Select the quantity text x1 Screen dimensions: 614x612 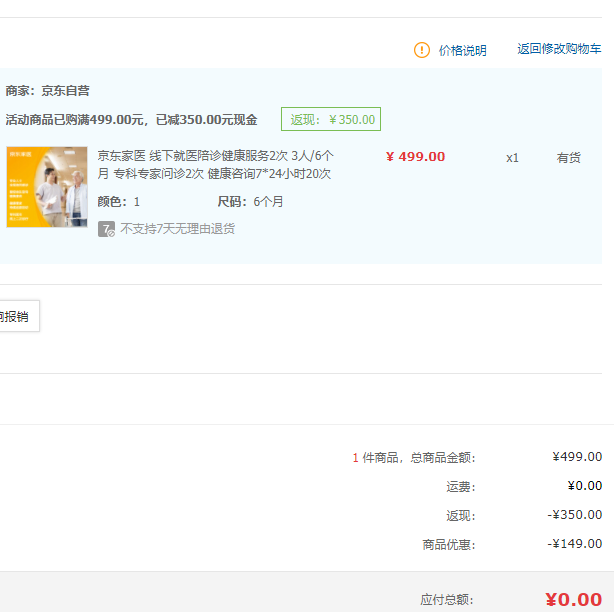pos(512,158)
